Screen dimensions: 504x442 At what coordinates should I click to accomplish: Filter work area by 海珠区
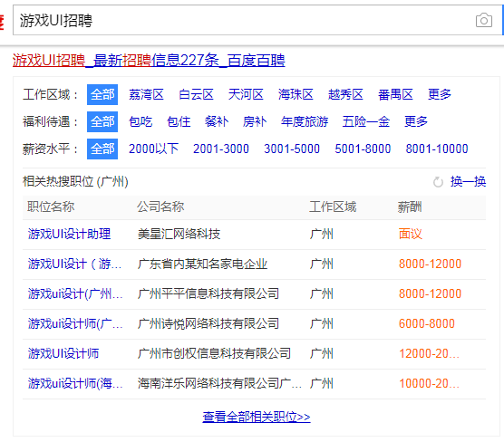pos(296,94)
